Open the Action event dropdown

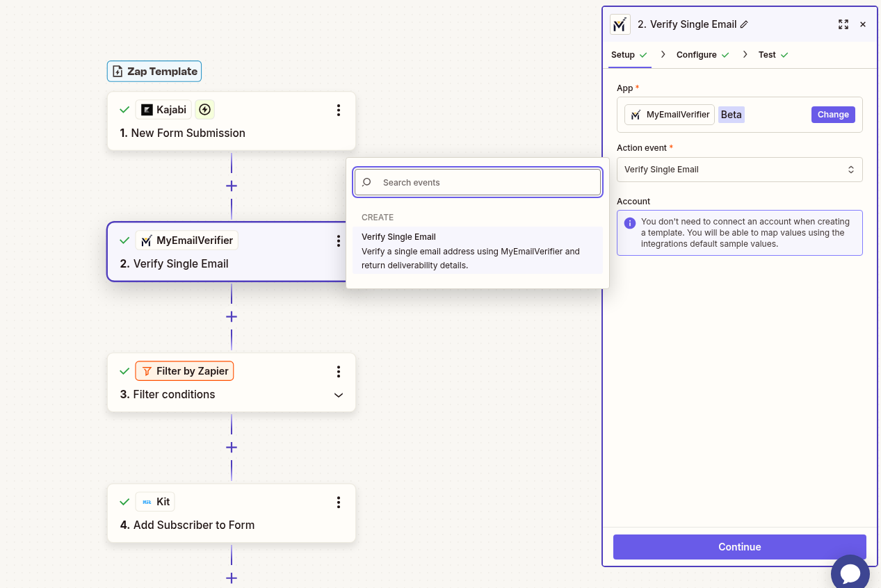pos(739,169)
